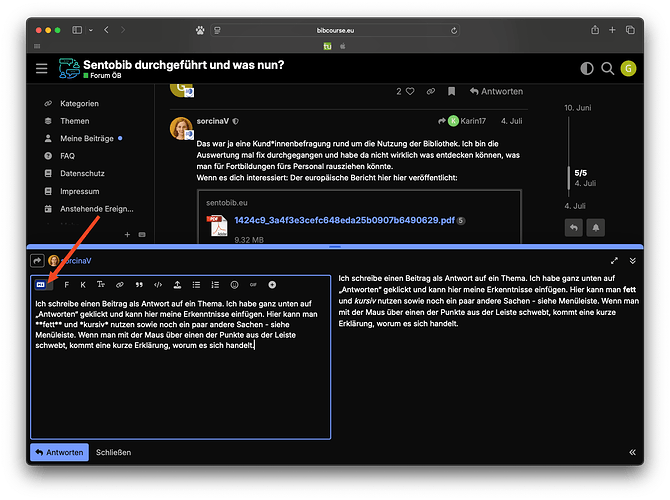Toggle the hamburger sidebar menu
670x500 pixels.
pyautogui.click(x=41, y=68)
